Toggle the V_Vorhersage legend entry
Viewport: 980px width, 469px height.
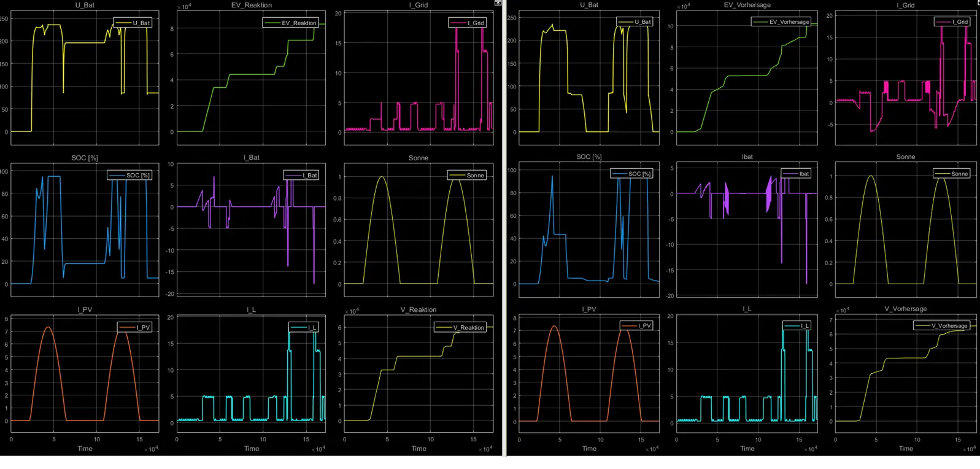click(942, 325)
